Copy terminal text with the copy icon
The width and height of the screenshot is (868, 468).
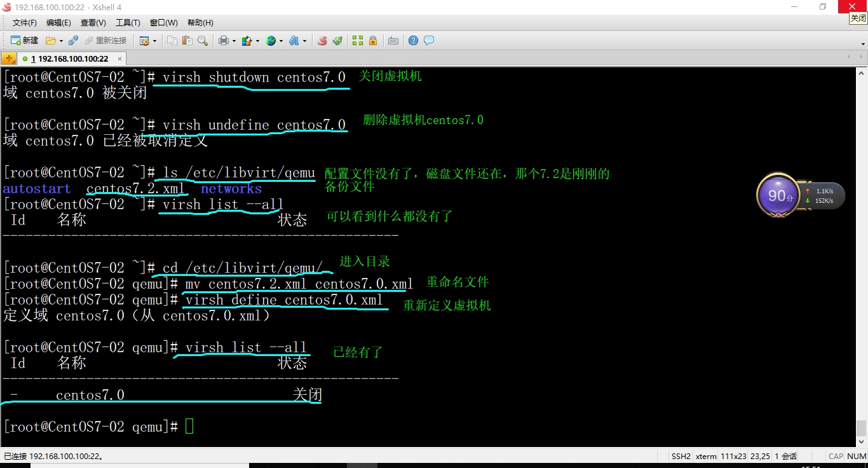pyautogui.click(x=172, y=40)
